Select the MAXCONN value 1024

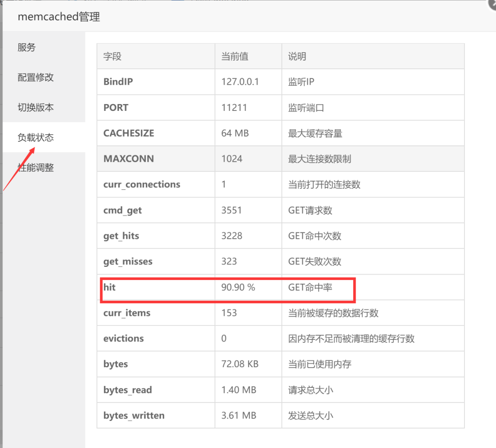point(232,158)
